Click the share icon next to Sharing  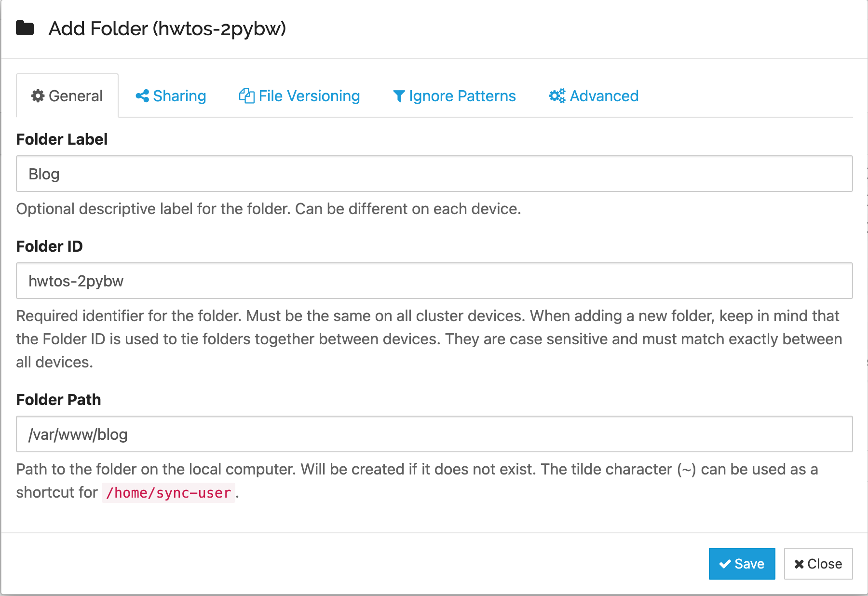(x=142, y=96)
